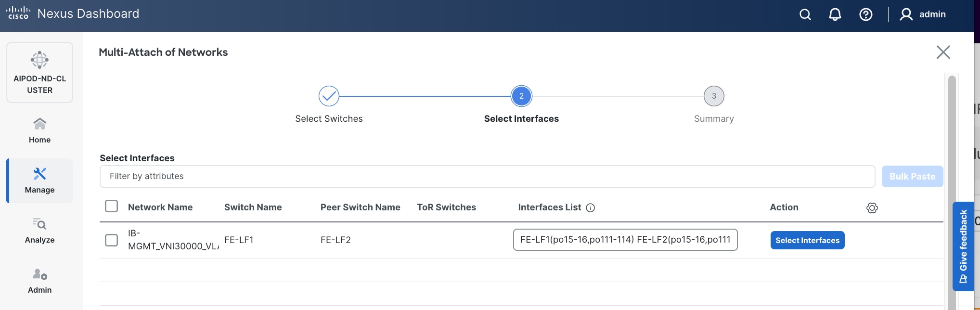Click the blue Select Interfaces button

pyautogui.click(x=807, y=240)
